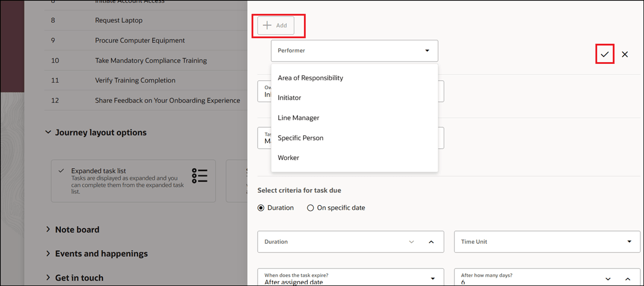Image resolution: width=644 pixels, height=286 pixels.
Task: Increase Duration with the up chevron
Action: 431,241
